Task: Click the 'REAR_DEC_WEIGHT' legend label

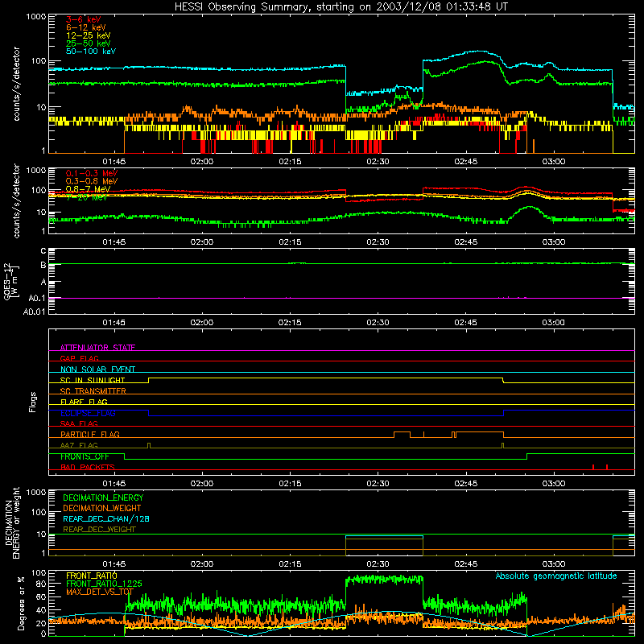Action: (99, 530)
